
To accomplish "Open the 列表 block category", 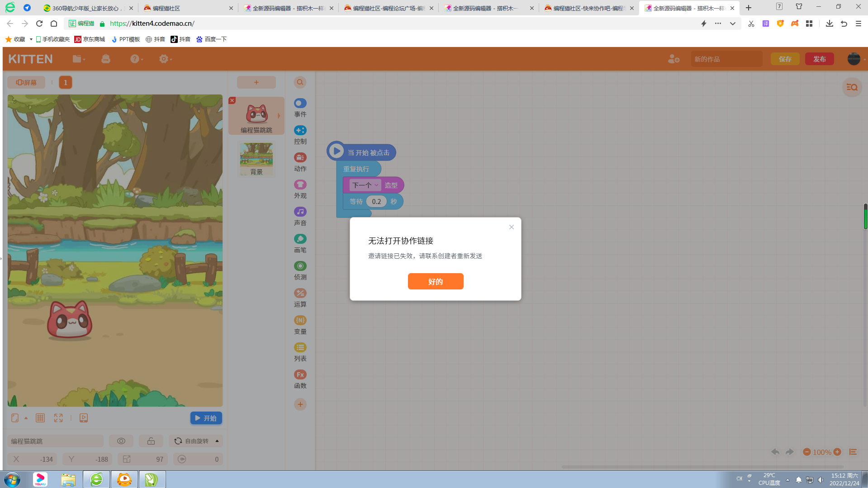I will [x=300, y=352].
